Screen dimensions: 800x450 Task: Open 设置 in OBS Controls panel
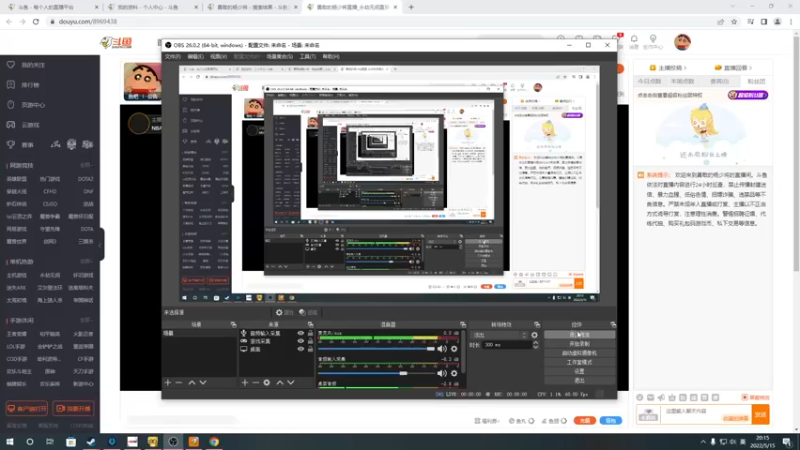pyautogui.click(x=579, y=371)
